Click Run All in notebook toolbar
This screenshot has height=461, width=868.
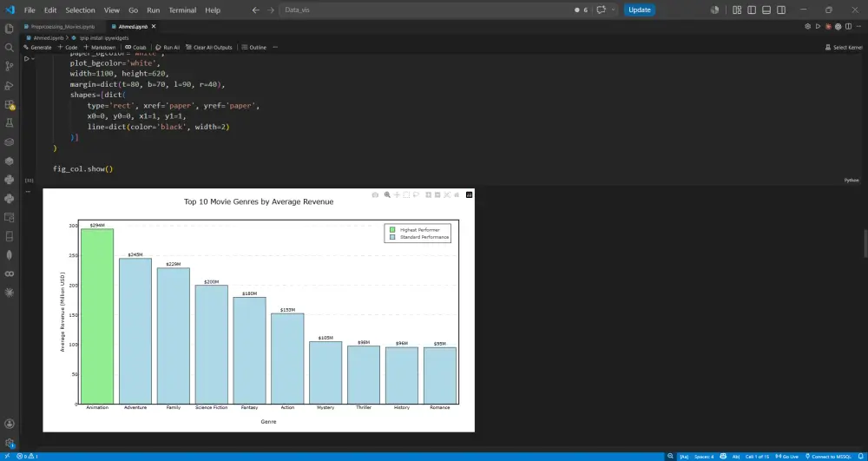(168, 47)
